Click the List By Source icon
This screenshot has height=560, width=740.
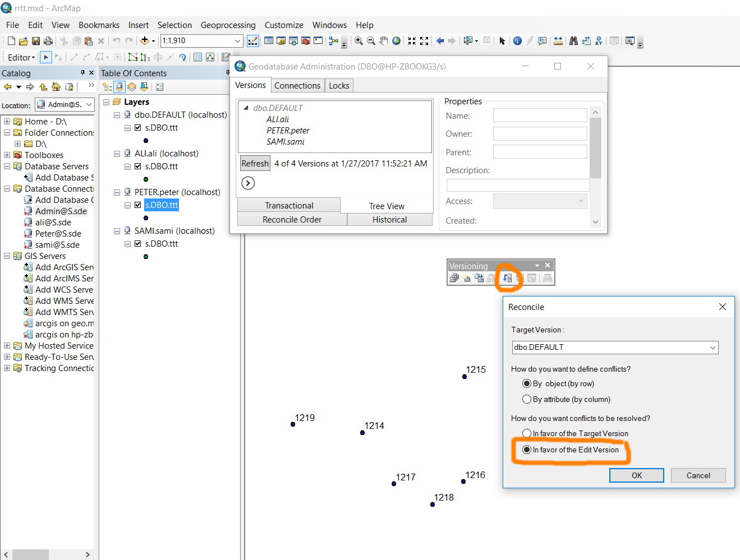tap(119, 87)
